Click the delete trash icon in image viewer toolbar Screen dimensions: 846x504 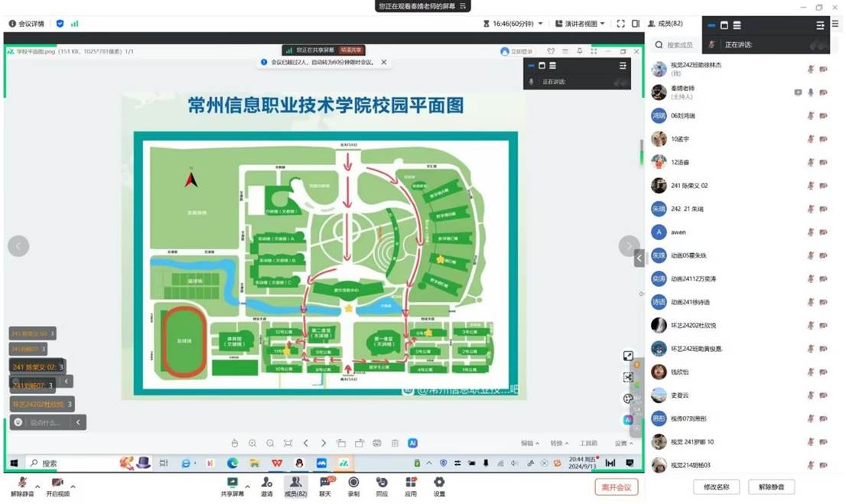click(x=395, y=443)
